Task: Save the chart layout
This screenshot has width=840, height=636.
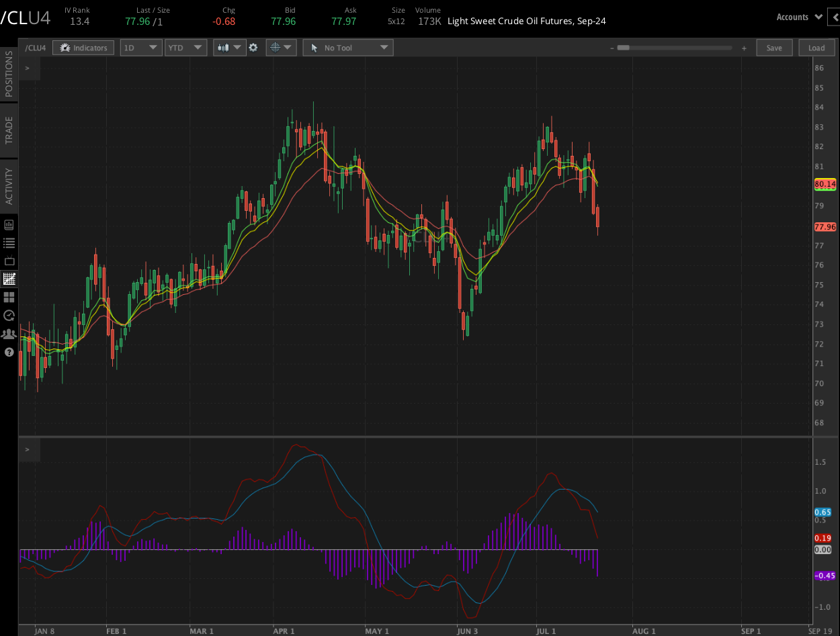Action: 774,47
